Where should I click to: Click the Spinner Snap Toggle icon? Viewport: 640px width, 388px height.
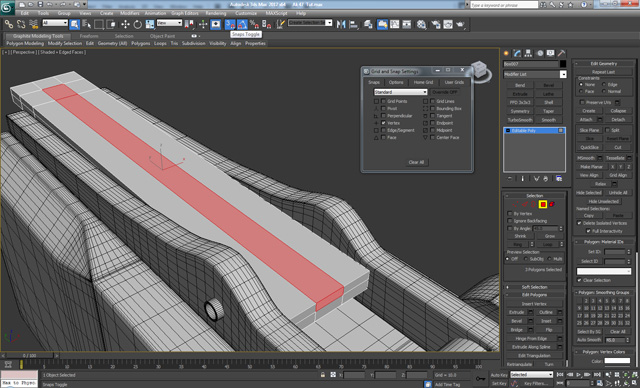click(x=267, y=24)
